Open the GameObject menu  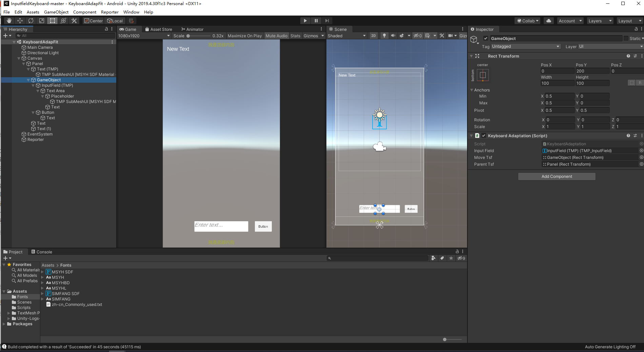[56, 12]
